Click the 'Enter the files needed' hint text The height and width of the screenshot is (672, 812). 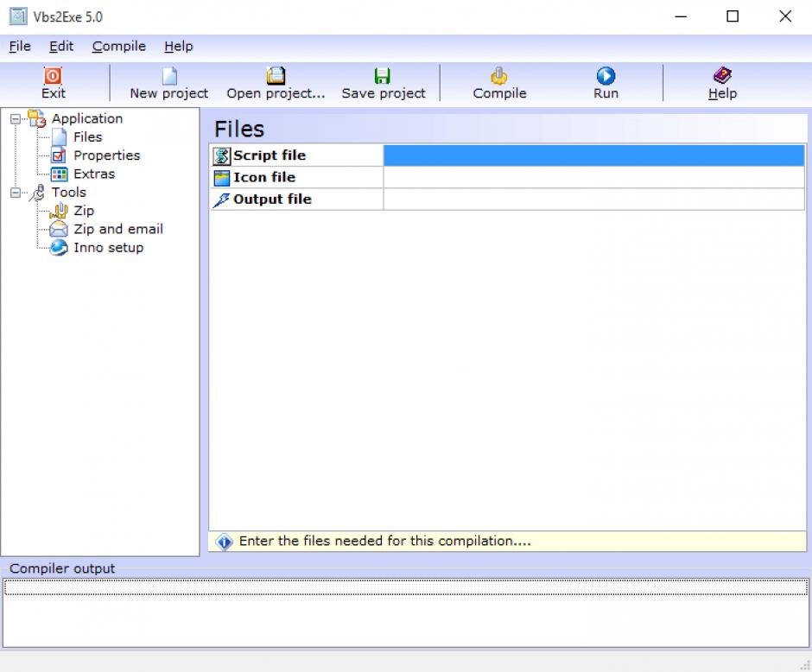[x=384, y=541]
